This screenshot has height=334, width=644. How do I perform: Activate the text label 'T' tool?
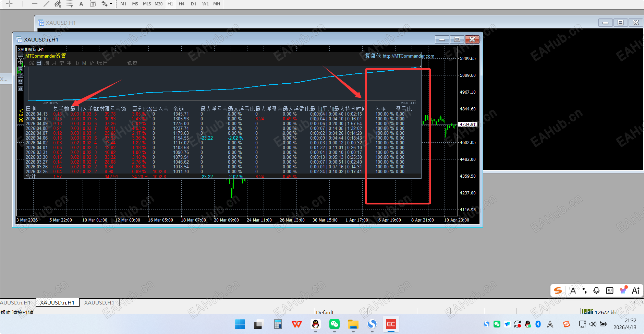(93, 4)
